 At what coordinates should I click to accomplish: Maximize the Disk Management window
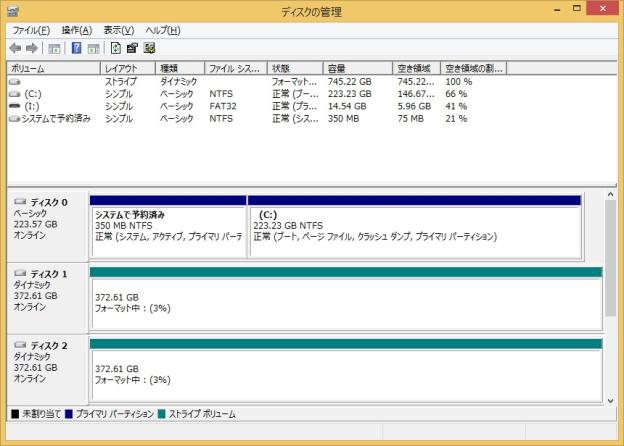pos(577,8)
